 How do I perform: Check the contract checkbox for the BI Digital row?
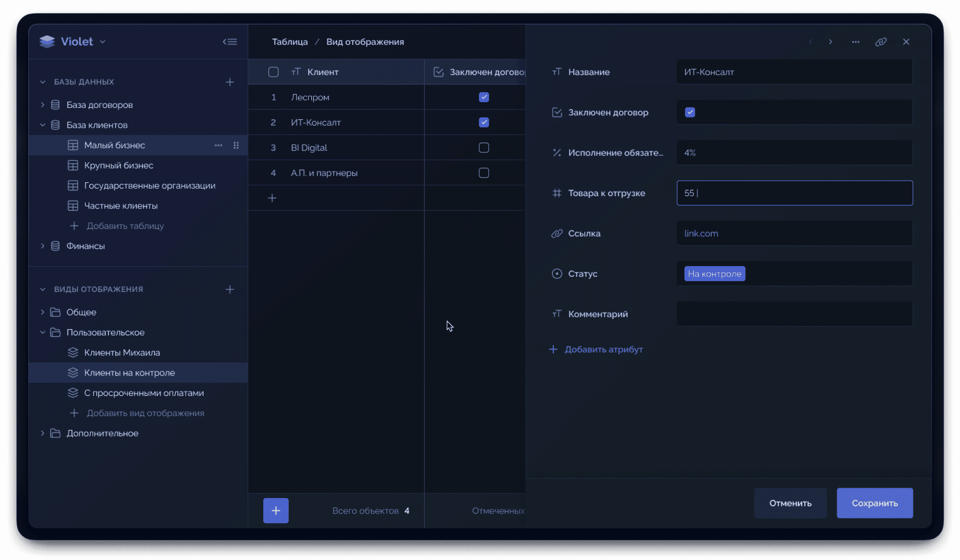point(483,147)
